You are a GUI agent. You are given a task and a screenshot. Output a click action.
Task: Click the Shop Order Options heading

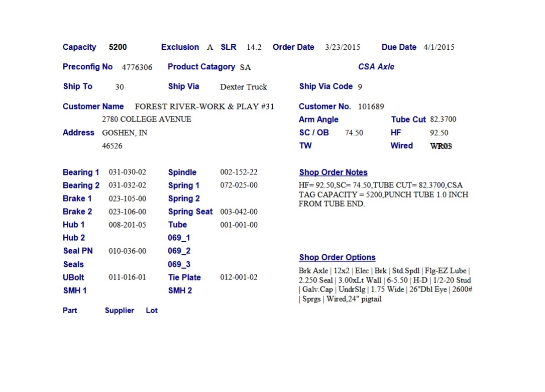(337, 257)
